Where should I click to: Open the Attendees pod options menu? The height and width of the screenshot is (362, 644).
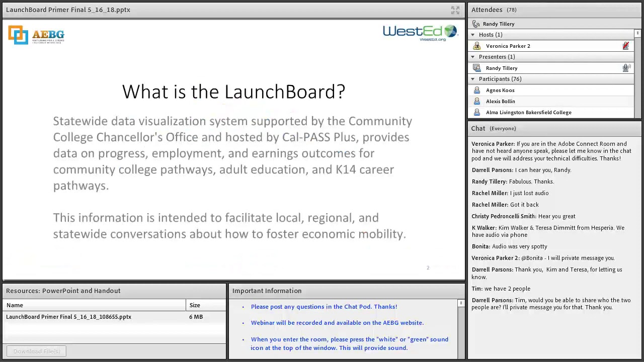pyautogui.click(x=637, y=33)
